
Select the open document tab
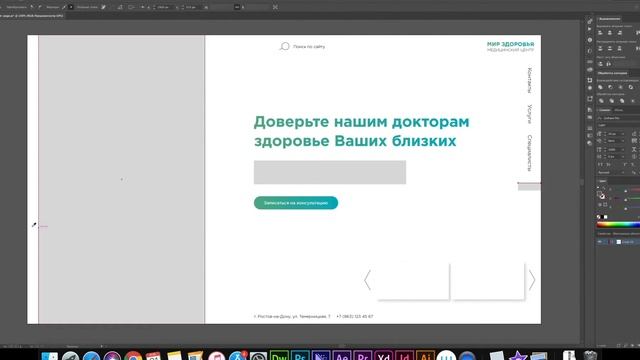(x=32, y=16)
